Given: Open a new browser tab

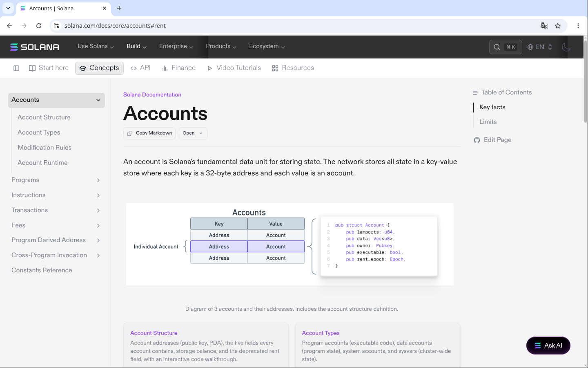Looking at the screenshot, I should (x=119, y=8).
